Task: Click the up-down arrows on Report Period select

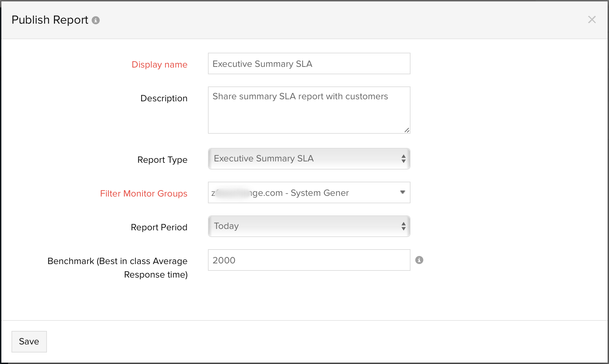Action: [403, 226]
